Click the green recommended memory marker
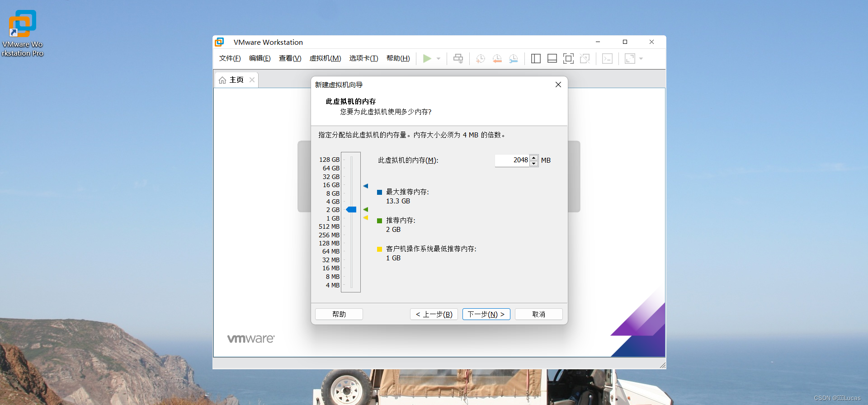 (x=366, y=209)
